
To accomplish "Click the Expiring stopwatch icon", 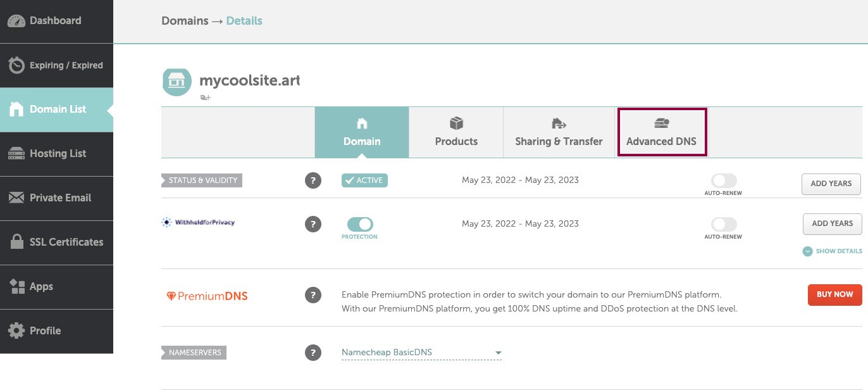I will (16, 65).
